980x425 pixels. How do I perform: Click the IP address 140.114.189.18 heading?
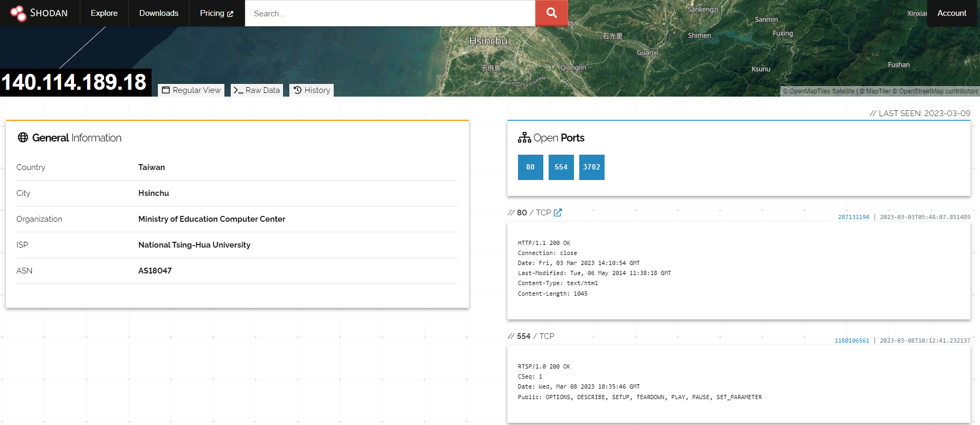click(x=74, y=82)
